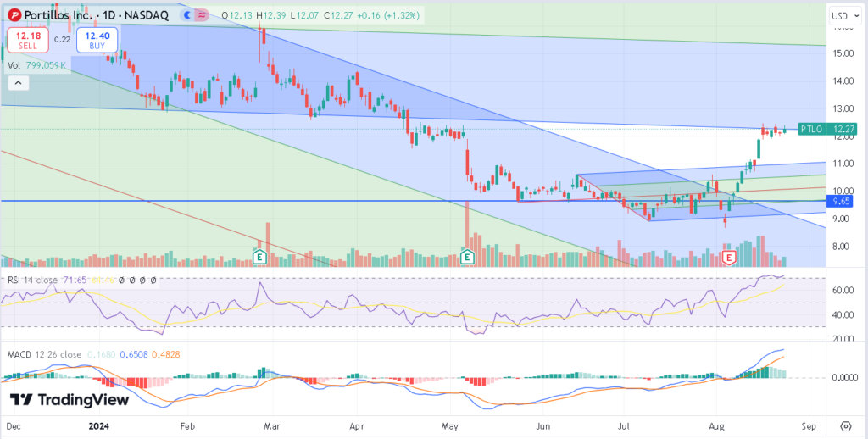The height and width of the screenshot is (439, 868).
Task: Collapse the indicator legend with the chevron
Action: 19,83
